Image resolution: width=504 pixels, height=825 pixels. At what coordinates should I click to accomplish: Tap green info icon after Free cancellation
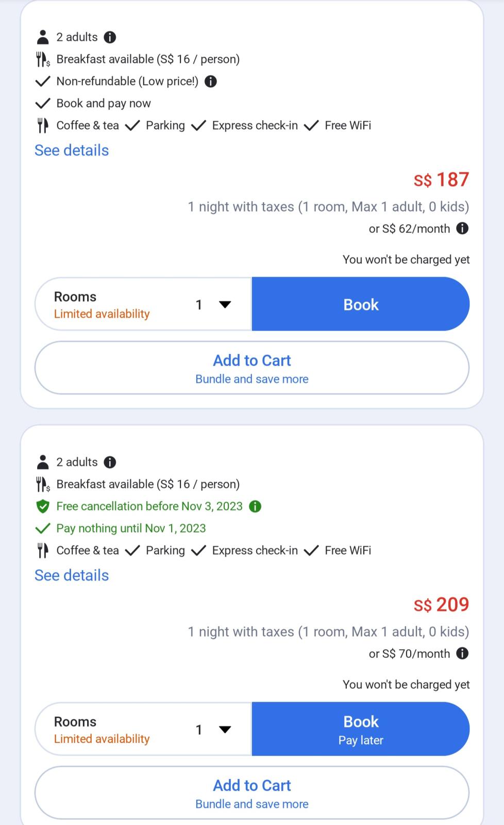click(255, 506)
